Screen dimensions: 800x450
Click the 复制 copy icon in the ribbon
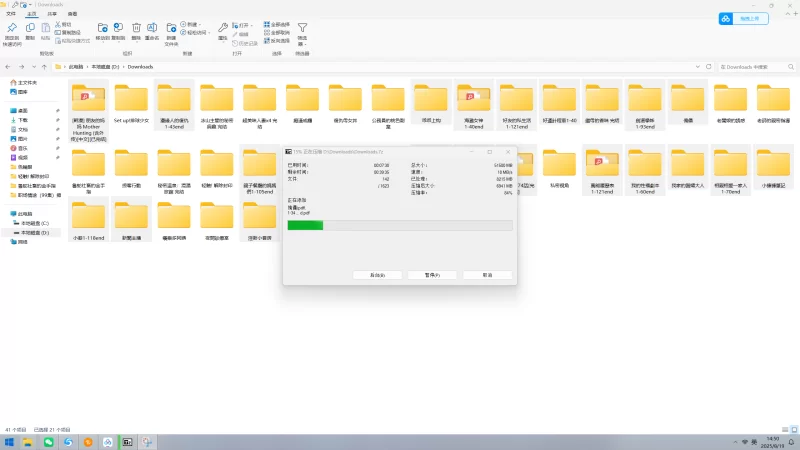coord(31,29)
